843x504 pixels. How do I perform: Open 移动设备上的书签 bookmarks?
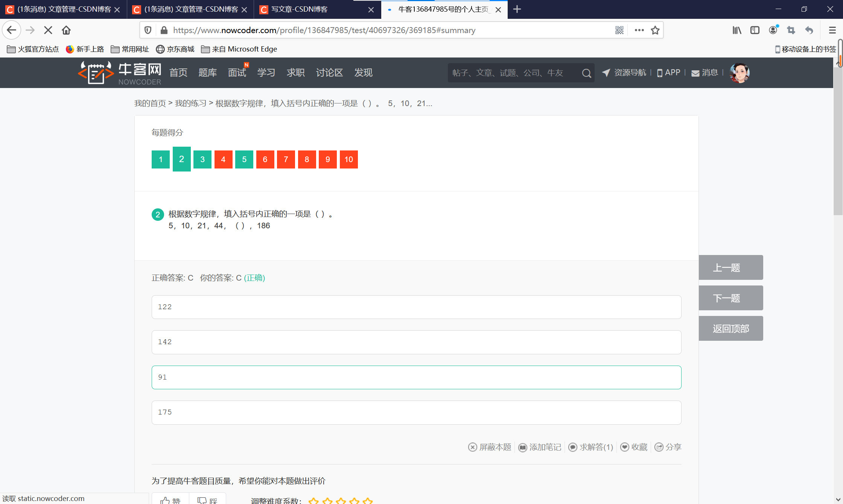coord(805,49)
